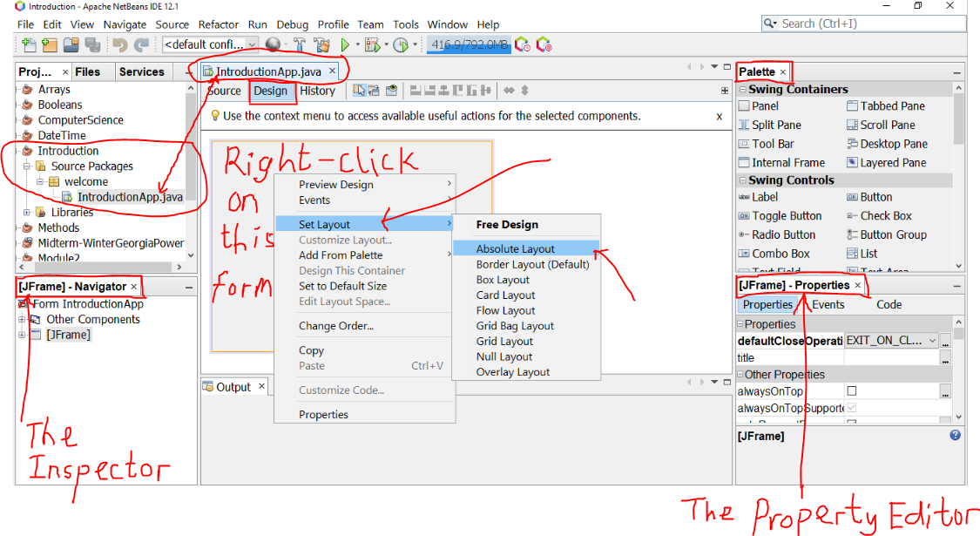Viewport: 980px width, 536px height.
Task: Switch to the Source view tab
Action: click(224, 91)
